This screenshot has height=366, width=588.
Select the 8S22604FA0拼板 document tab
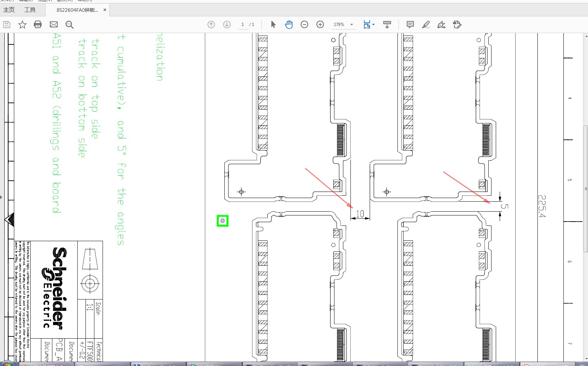[x=77, y=10]
